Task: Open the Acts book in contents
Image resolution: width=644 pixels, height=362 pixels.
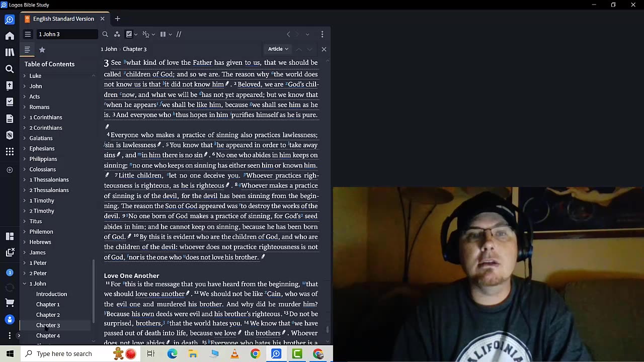Action: tap(34, 97)
